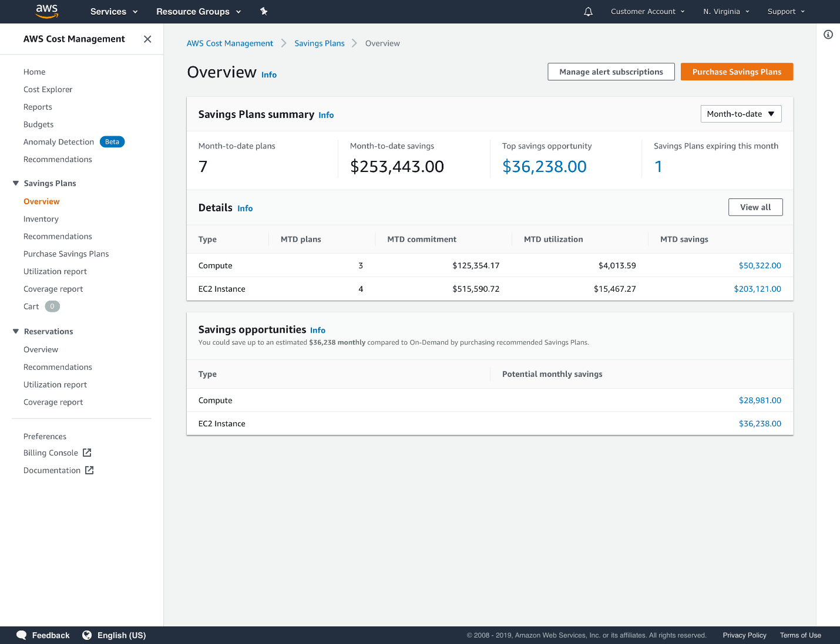Click the View all button

(x=755, y=207)
